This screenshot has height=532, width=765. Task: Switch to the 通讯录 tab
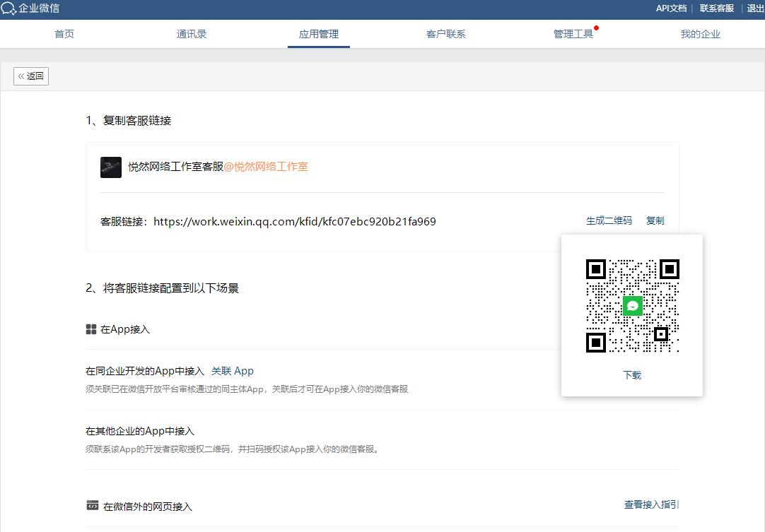pyautogui.click(x=192, y=34)
